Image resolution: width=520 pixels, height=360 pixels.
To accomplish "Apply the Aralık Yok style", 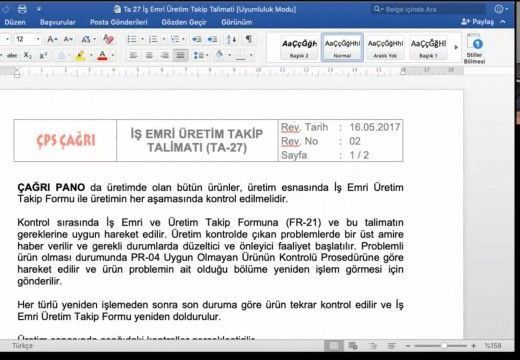I will pyautogui.click(x=385, y=47).
